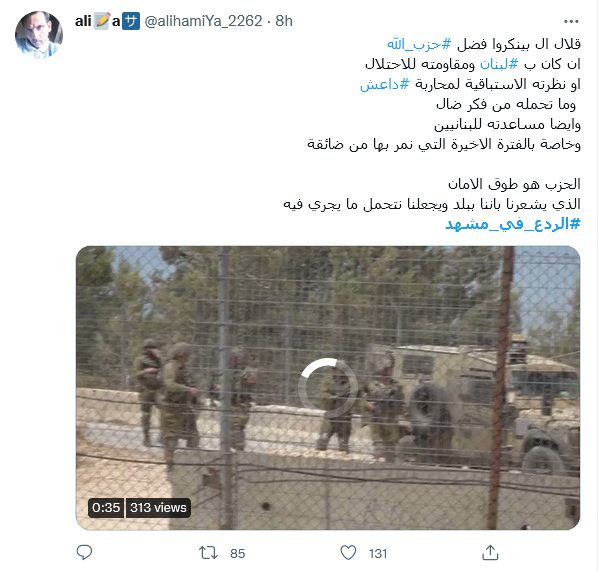This screenshot has height=572, width=599.
Task: Open the #حزب_الله hashtag
Action: click(x=419, y=44)
